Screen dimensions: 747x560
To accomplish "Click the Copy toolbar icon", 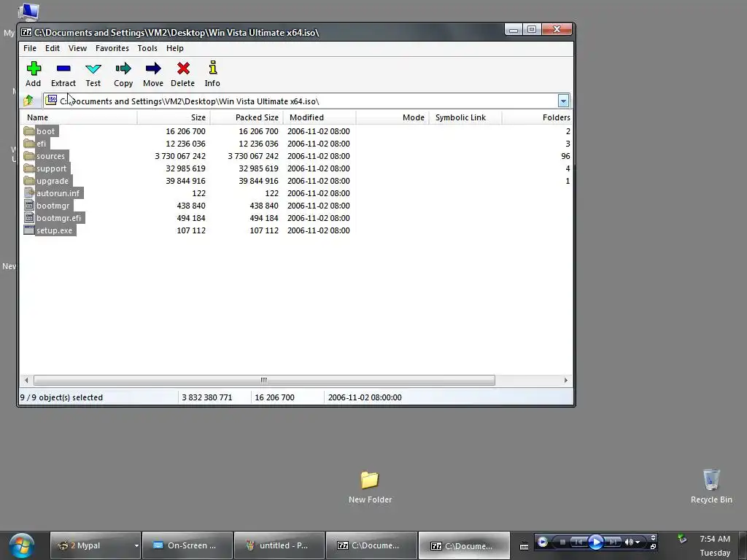I will coord(123,69).
